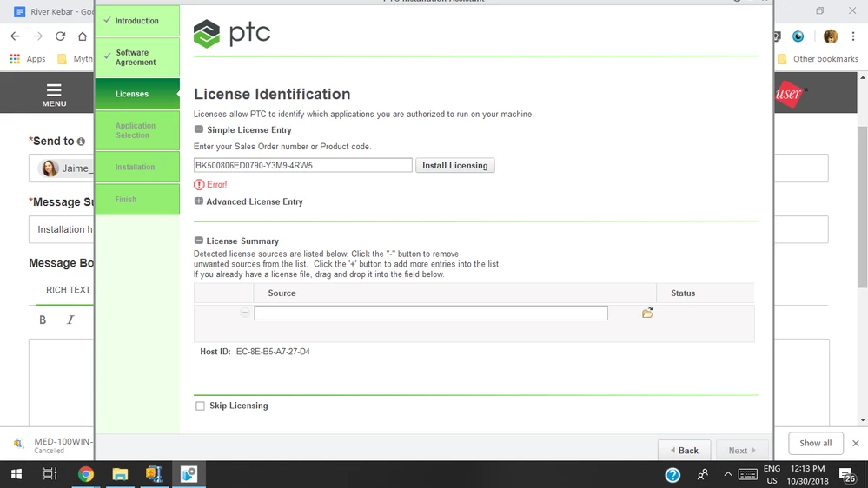This screenshot has width=868, height=488.
Task: Open the browse folder icon for license source
Action: pos(647,313)
